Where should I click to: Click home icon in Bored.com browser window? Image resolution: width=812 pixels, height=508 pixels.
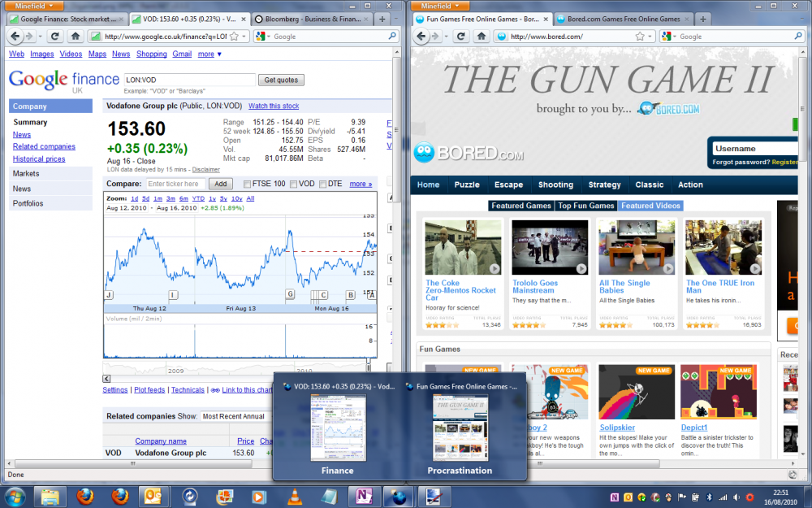[481, 37]
